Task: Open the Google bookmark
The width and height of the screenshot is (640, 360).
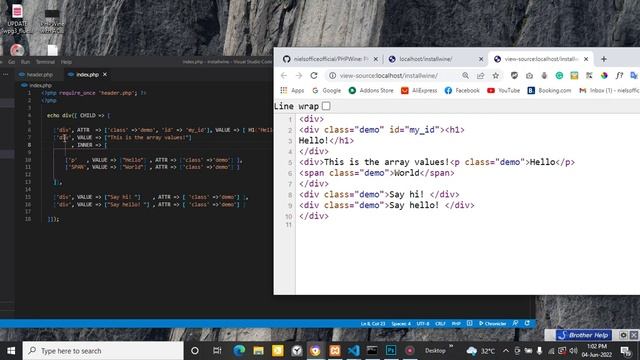Action: [326, 91]
